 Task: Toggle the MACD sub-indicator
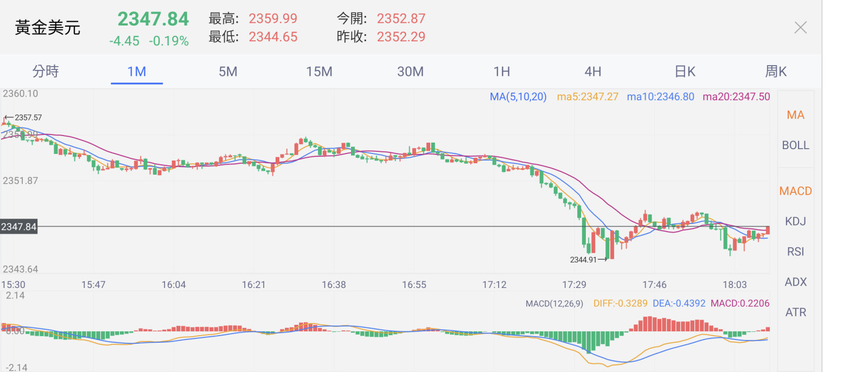tap(795, 191)
